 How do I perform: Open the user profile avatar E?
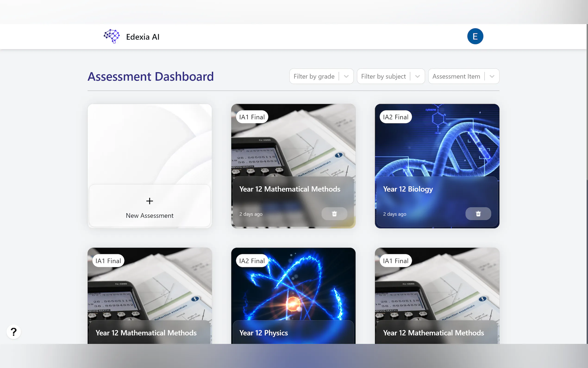click(x=475, y=36)
